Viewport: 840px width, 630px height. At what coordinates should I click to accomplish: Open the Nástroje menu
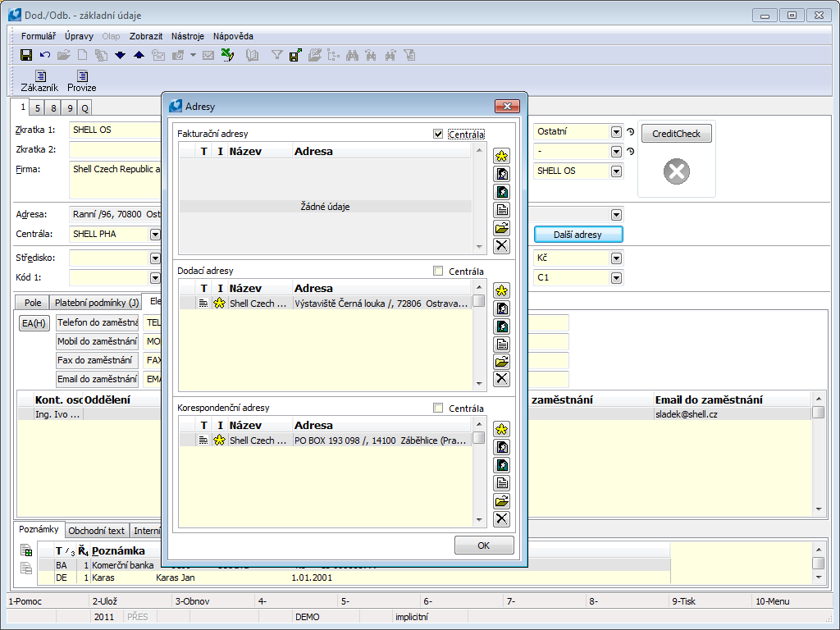coord(188,36)
